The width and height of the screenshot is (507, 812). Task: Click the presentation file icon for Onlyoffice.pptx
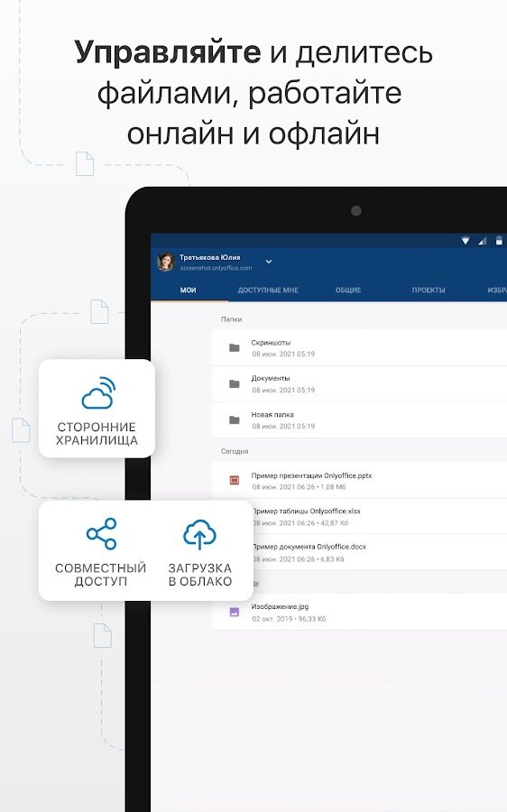tap(234, 481)
